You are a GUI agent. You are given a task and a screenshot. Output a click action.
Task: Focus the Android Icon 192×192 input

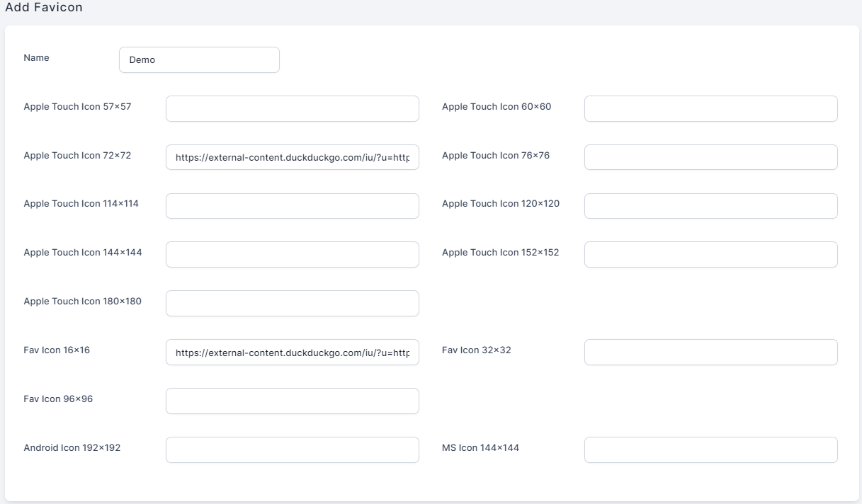point(292,449)
